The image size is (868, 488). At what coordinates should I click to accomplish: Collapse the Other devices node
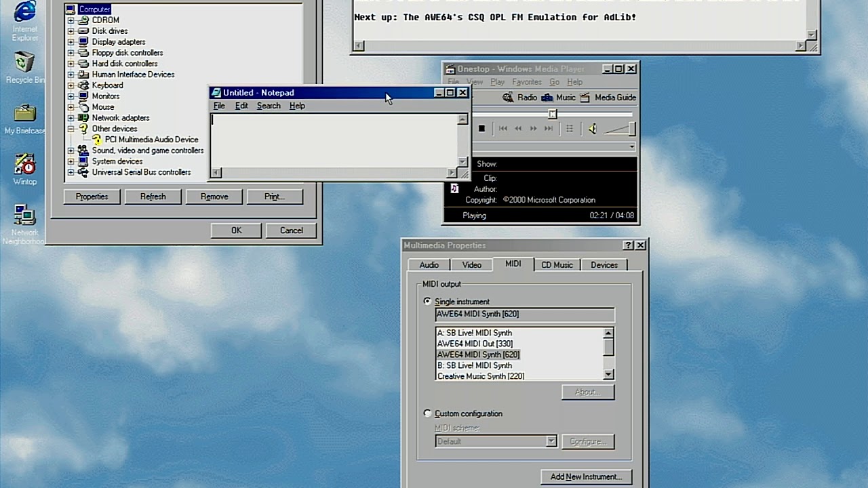coord(71,129)
